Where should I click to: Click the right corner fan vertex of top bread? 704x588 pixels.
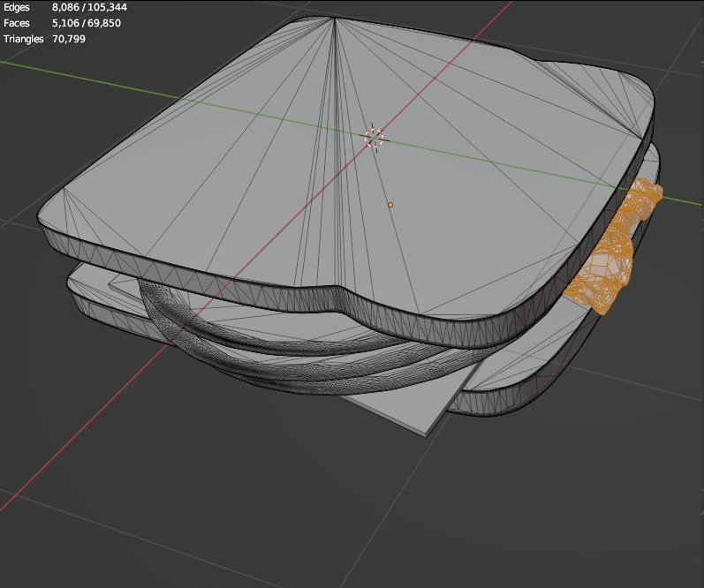point(642,137)
